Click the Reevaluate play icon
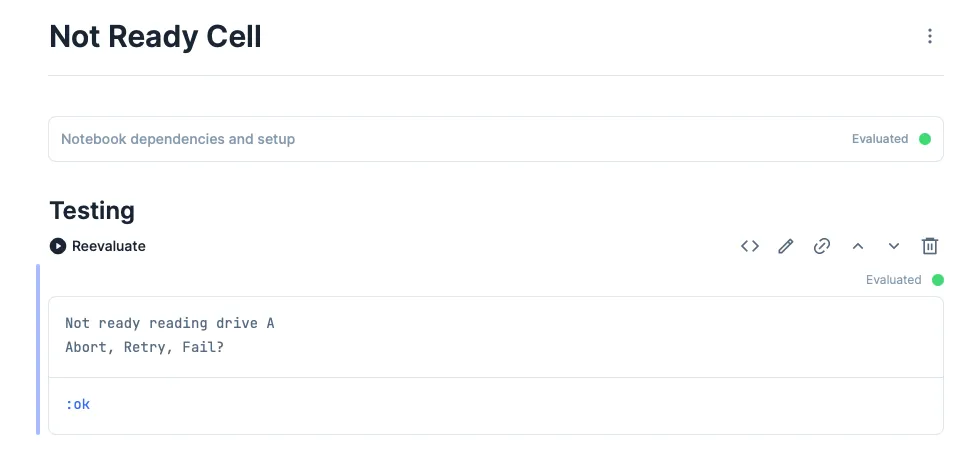 [x=58, y=246]
